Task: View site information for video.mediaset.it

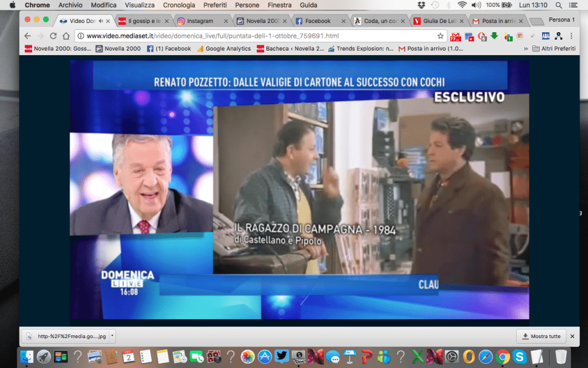Action: (80, 36)
